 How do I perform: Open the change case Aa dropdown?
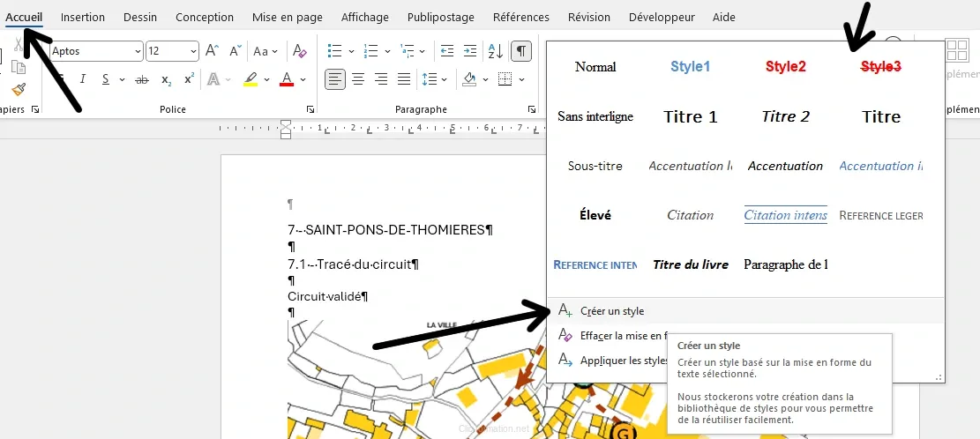266,51
